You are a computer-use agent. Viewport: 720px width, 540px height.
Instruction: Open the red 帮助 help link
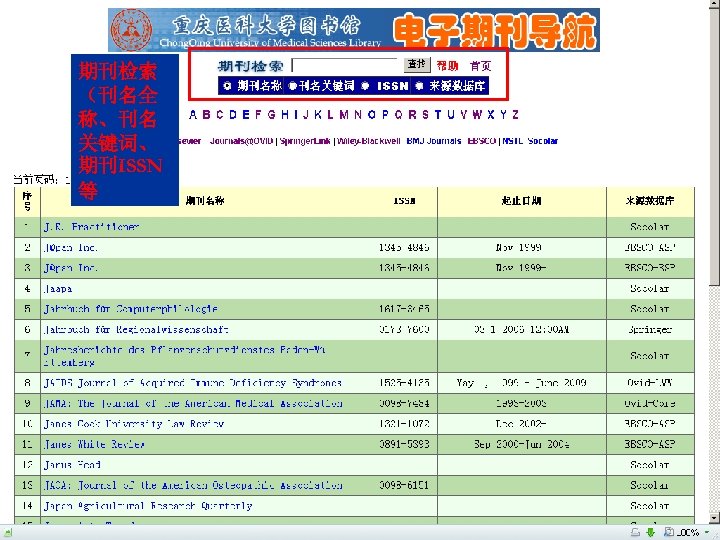[x=447, y=66]
